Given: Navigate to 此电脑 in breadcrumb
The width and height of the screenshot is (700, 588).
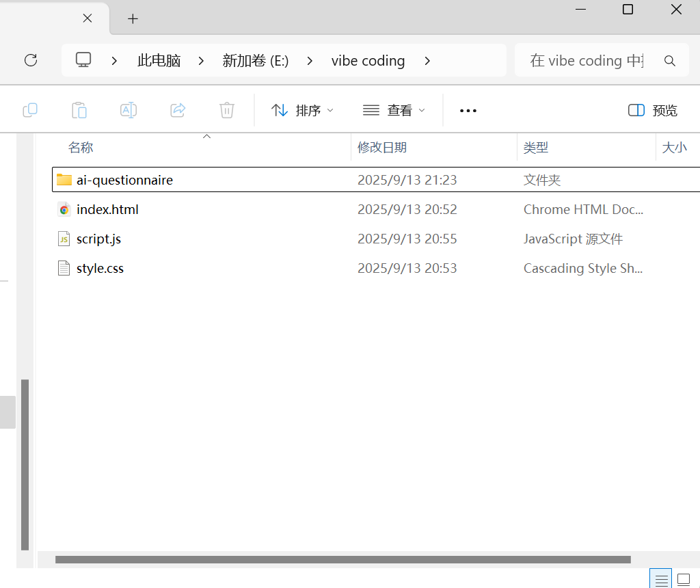Looking at the screenshot, I should pyautogui.click(x=159, y=60).
